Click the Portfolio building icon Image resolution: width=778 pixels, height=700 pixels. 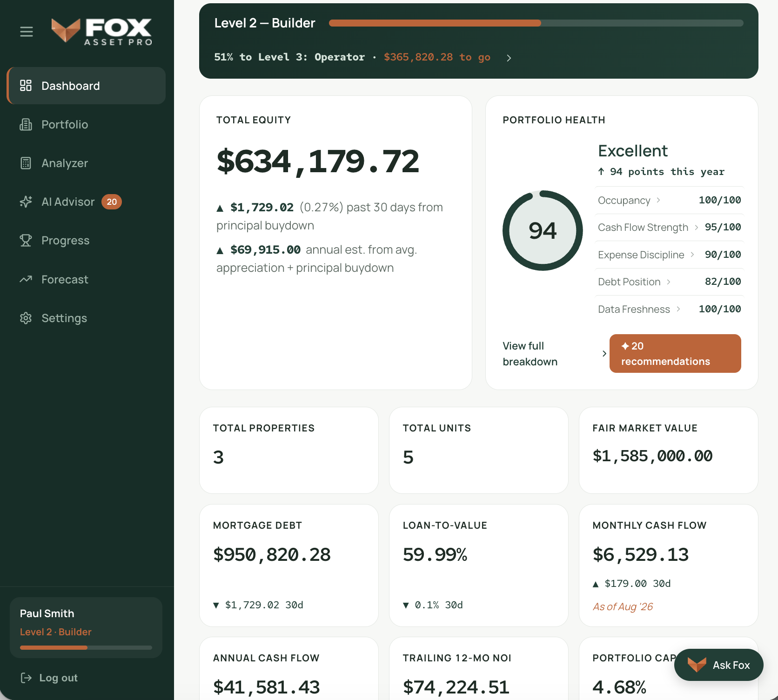(26, 124)
